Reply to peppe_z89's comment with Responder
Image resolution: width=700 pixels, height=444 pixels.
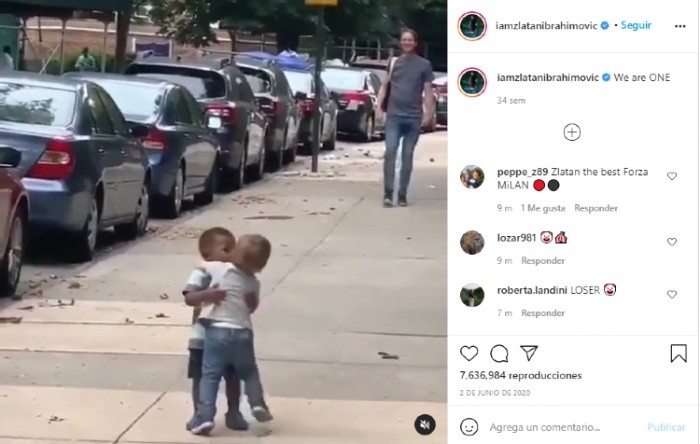point(596,208)
